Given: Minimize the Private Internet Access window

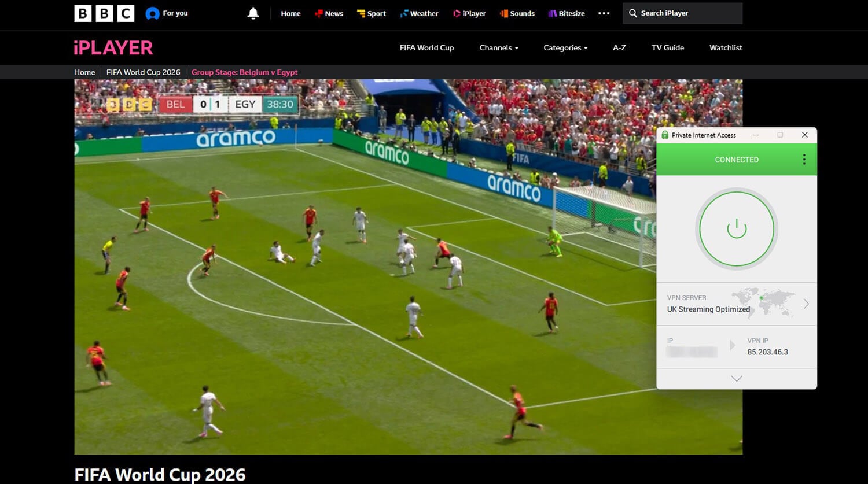Looking at the screenshot, I should [x=756, y=135].
